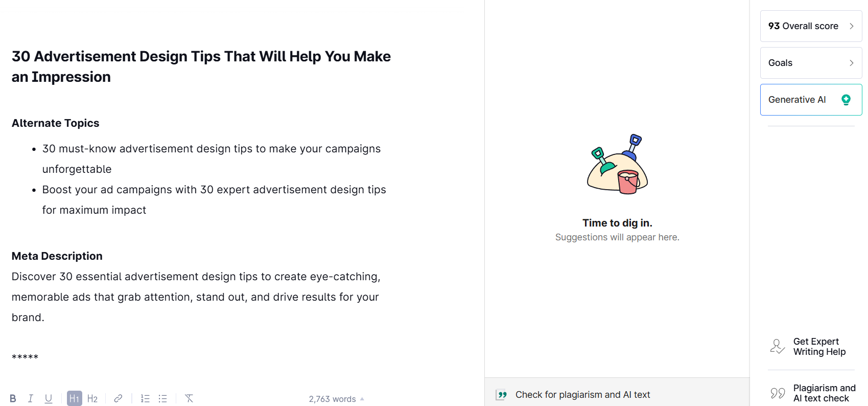Click into the Meta Description paragraph text
The width and height of the screenshot is (868, 406).
click(196, 297)
